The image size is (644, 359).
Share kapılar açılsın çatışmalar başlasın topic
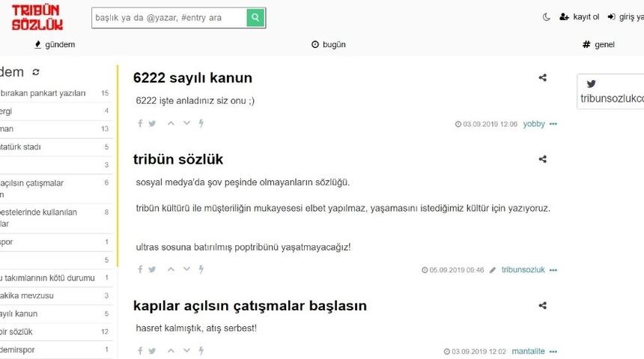click(543, 306)
